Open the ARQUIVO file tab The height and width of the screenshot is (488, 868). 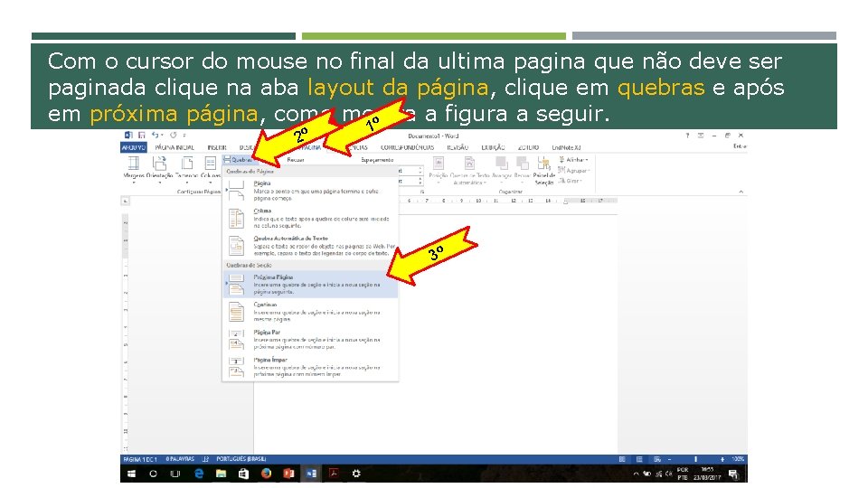pos(134,147)
